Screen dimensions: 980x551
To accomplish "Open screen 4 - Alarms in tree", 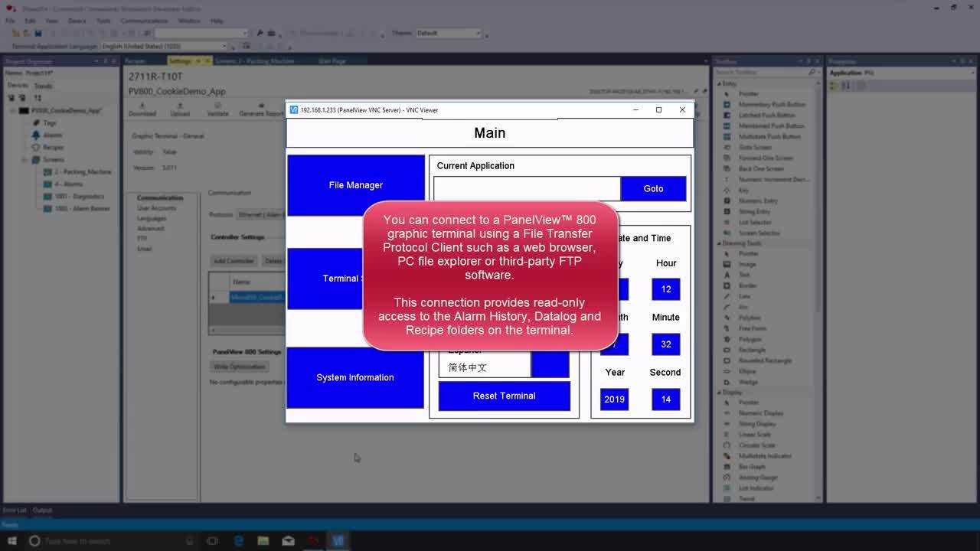I will tap(68, 184).
